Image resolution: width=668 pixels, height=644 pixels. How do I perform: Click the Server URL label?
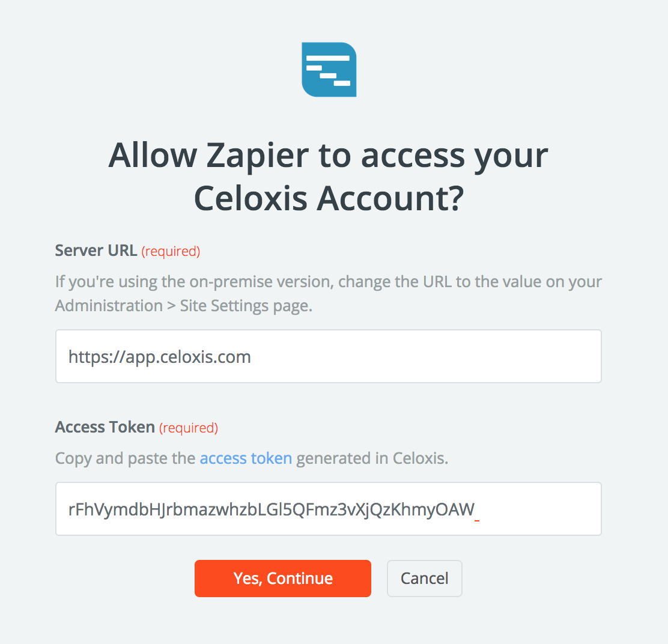point(96,251)
